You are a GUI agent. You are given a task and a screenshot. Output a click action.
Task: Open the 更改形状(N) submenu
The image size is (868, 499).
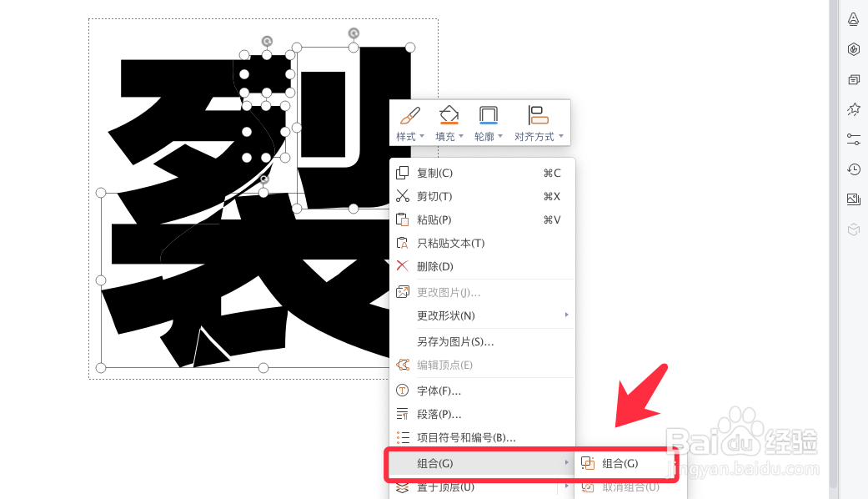tap(482, 315)
